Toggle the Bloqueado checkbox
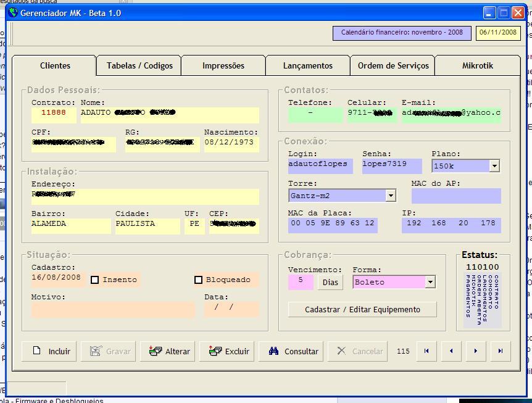This screenshot has height=403, width=532. point(198,280)
